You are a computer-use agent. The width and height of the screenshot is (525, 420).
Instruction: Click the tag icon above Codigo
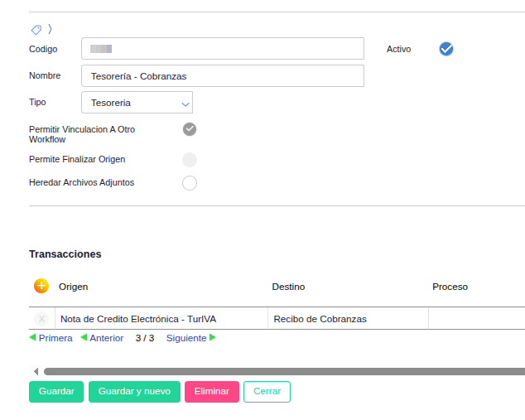(x=36, y=30)
